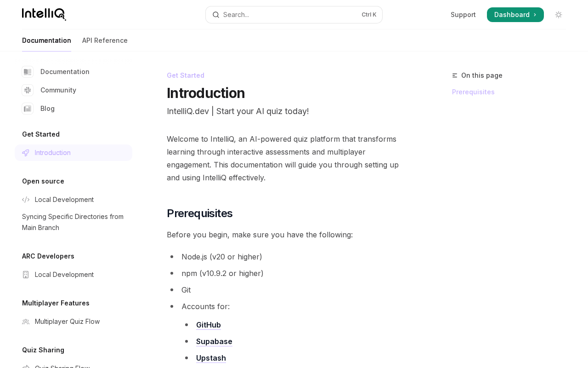Select the Documentation tab
Image resolution: width=588 pixels, height=368 pixels.
tap(46, 40)
